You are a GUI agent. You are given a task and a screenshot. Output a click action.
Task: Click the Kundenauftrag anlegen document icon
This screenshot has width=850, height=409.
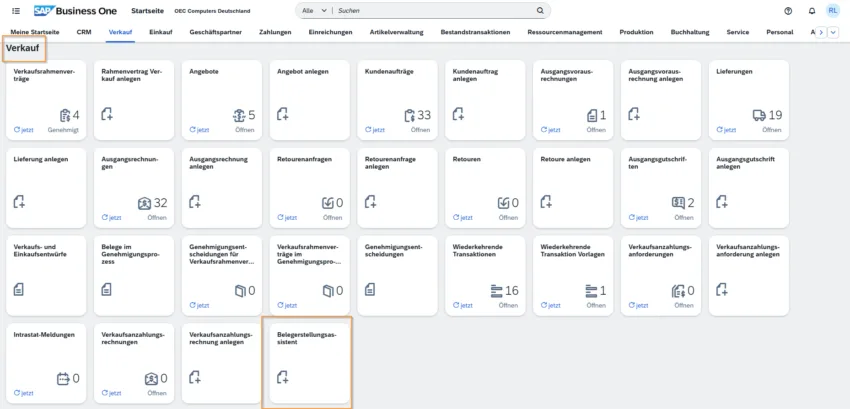[458, 114]
